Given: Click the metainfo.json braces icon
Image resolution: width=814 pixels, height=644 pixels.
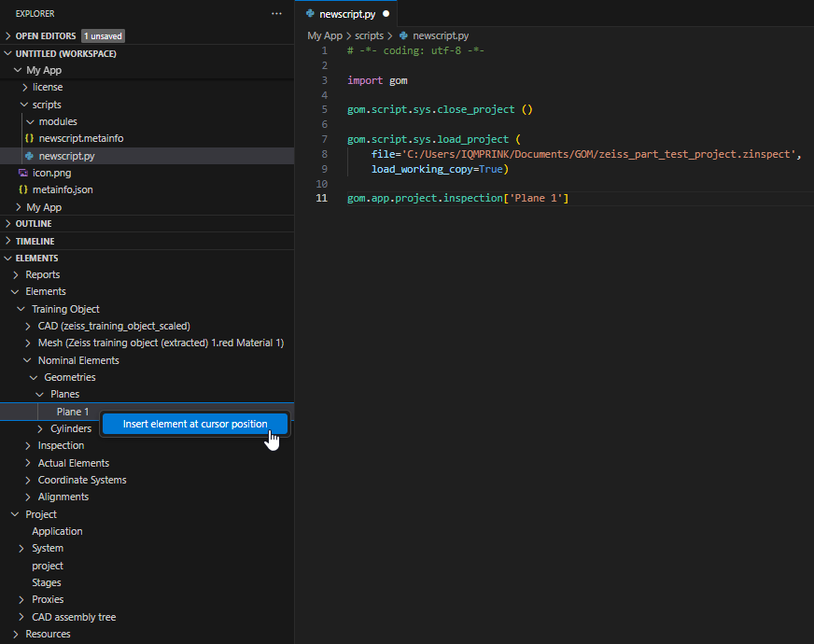Looking at the screenshot, I should pos(23,189).
